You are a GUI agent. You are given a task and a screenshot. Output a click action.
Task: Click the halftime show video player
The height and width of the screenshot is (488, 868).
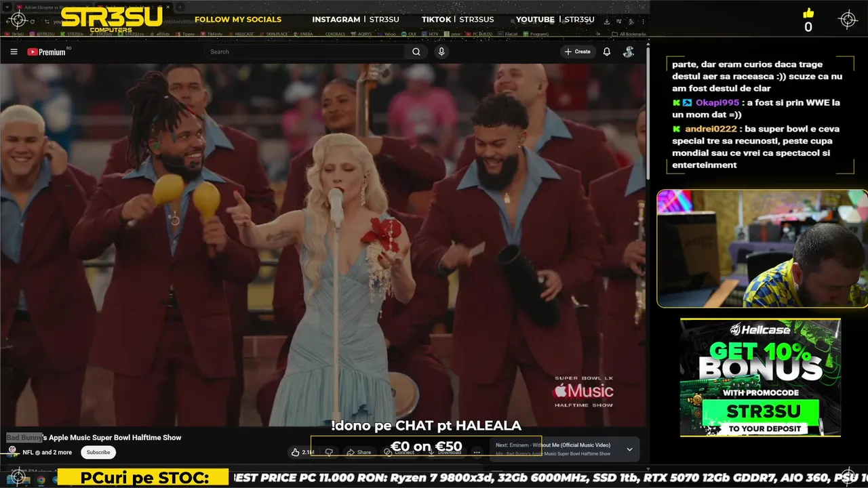click(324, 245)
